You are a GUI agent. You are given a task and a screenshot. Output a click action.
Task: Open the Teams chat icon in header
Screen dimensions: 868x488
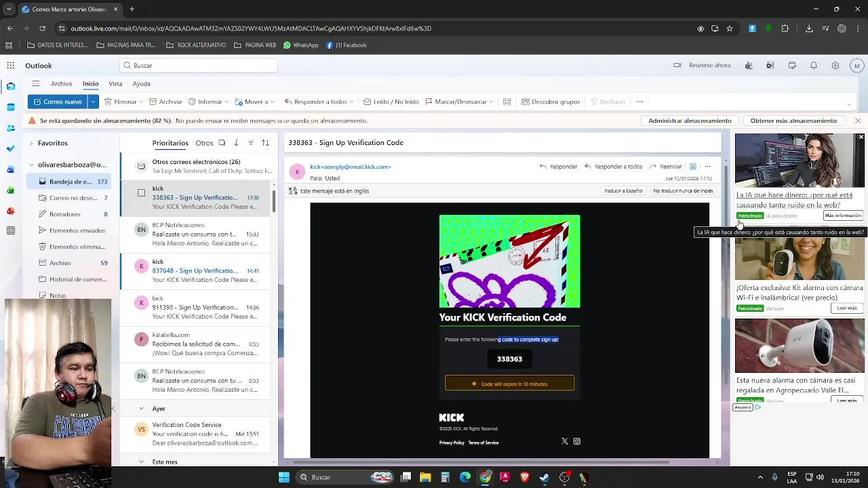tap(749, 66)
